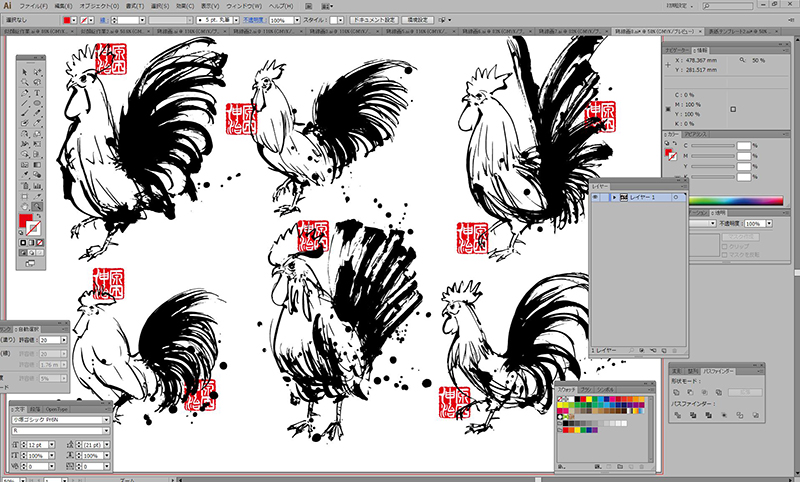800x482 pixels.
Task: Select the Lasso tool
Action: point(37,82)
